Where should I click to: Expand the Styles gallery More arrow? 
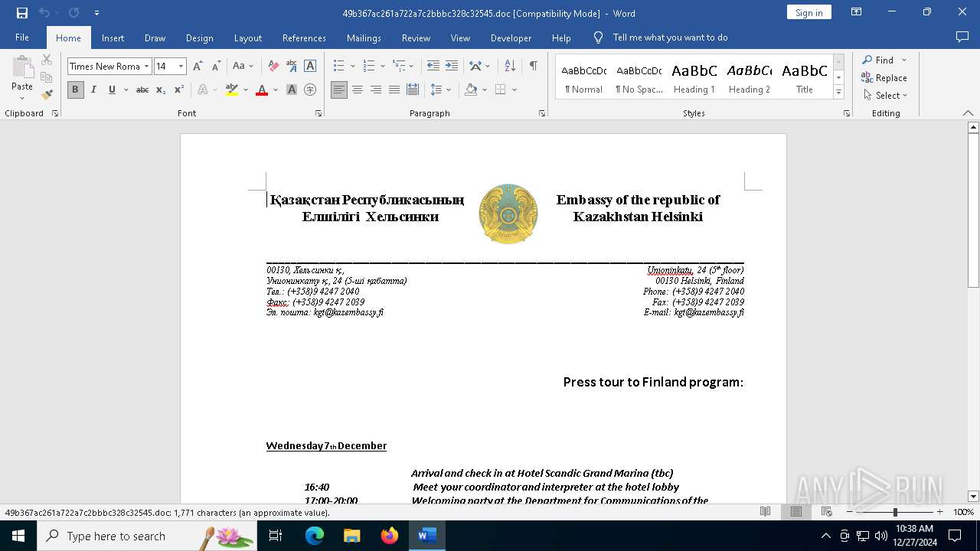pos(838,93)
